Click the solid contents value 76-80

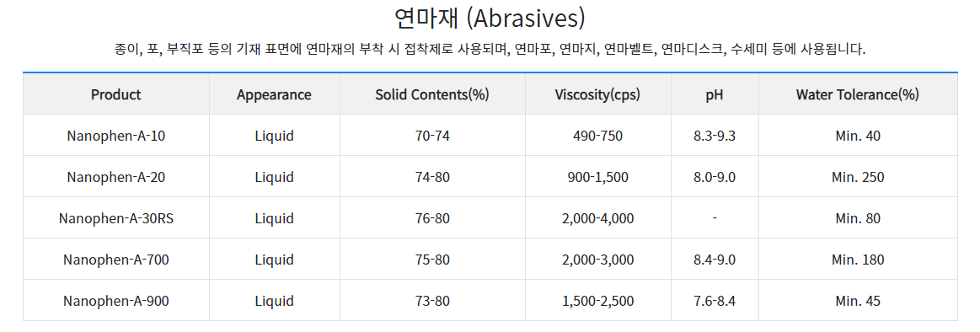pos(432,218)
